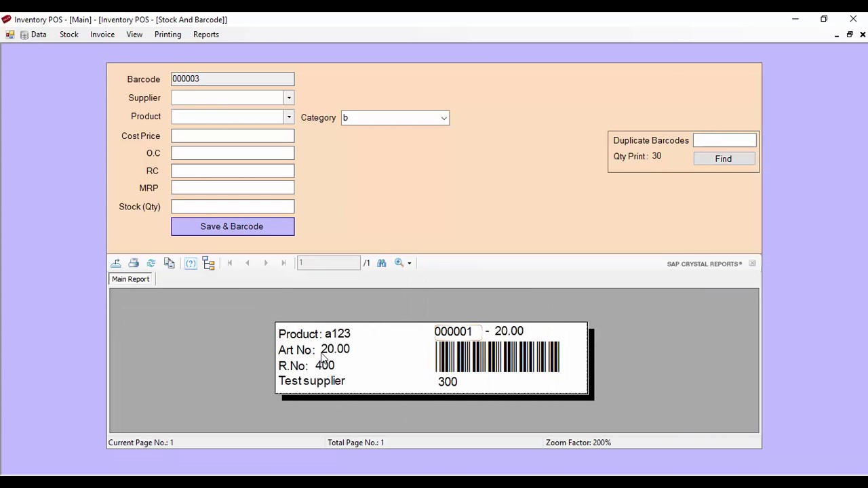Click the Export Report icon

116,263
